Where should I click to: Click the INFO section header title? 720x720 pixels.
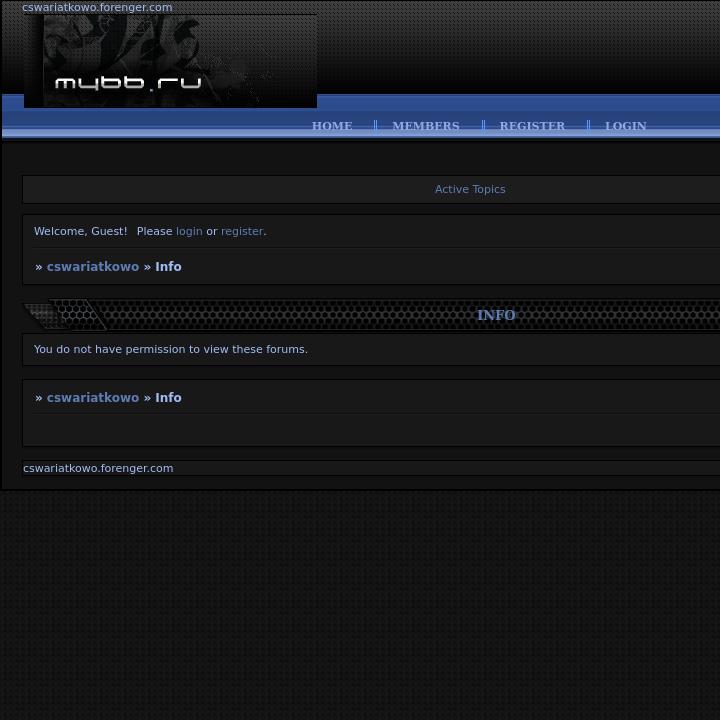coord(496,315)
